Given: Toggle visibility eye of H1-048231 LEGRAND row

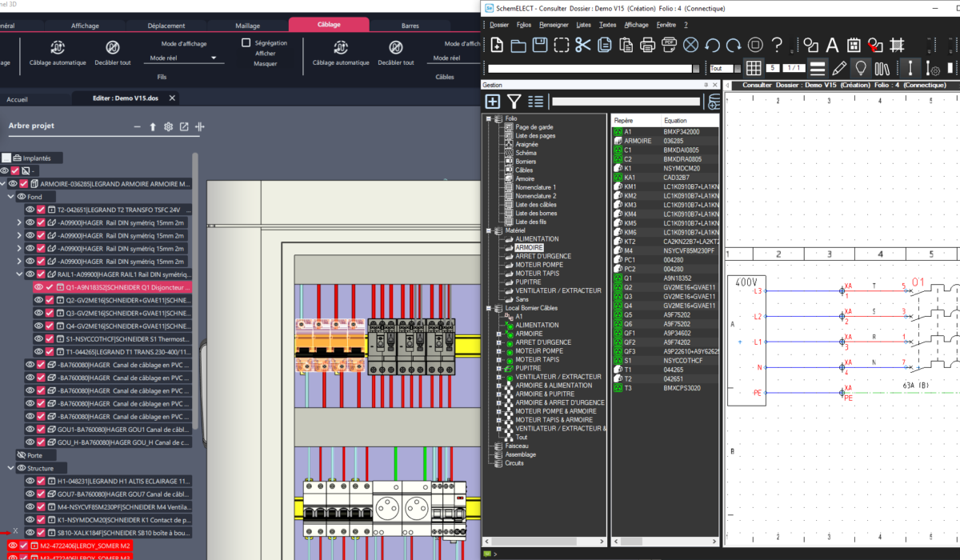Looking at the screenshot, I should (x=30, y=481).
